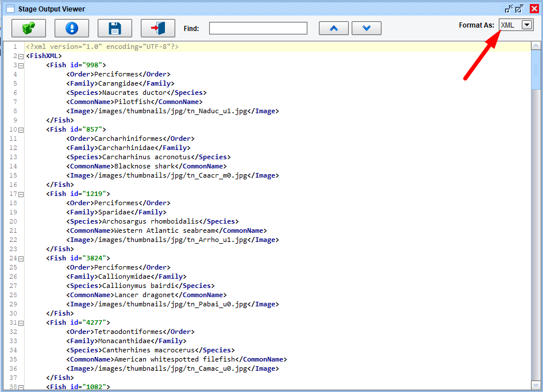Click the Blacknose shark CommonName line
543x392 pixels.
pos(147,166)
